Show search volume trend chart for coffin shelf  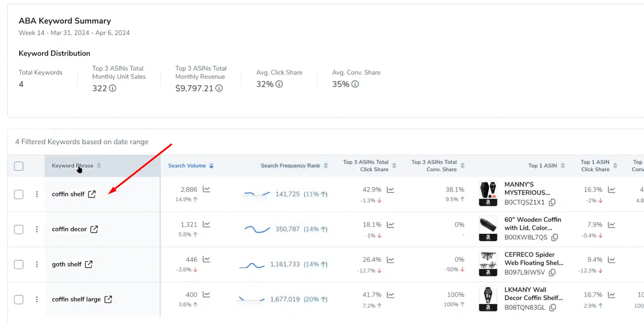coord(206,189)
